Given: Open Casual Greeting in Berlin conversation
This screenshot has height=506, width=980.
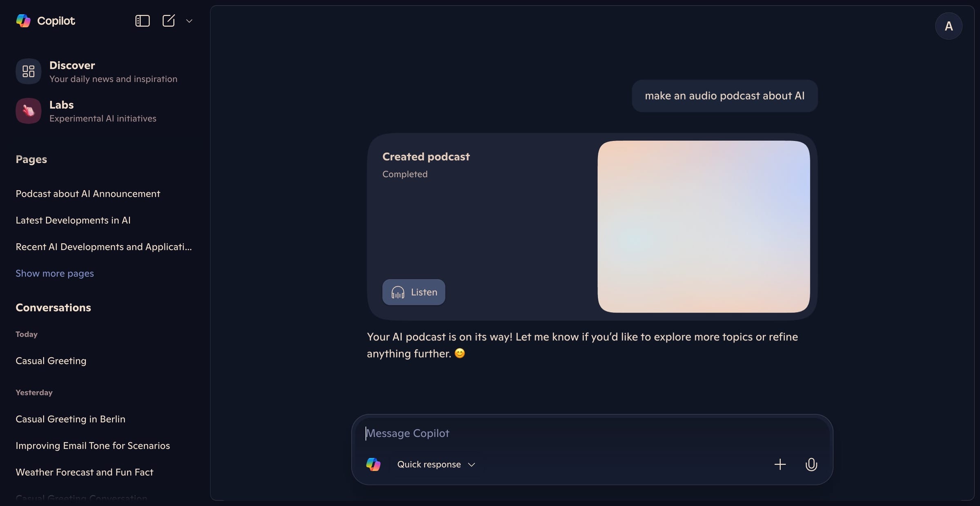Looking at the screenshot, I should click(x=70, y=419).
